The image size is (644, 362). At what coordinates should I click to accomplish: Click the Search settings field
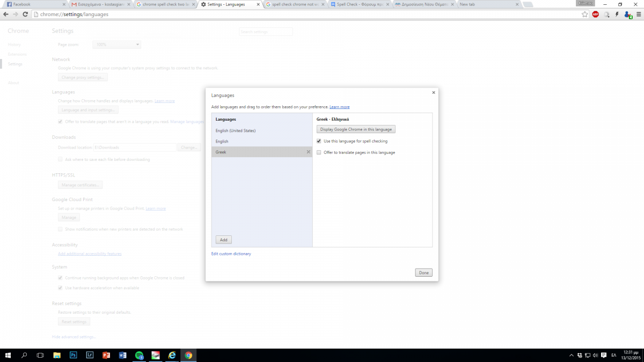266,32
